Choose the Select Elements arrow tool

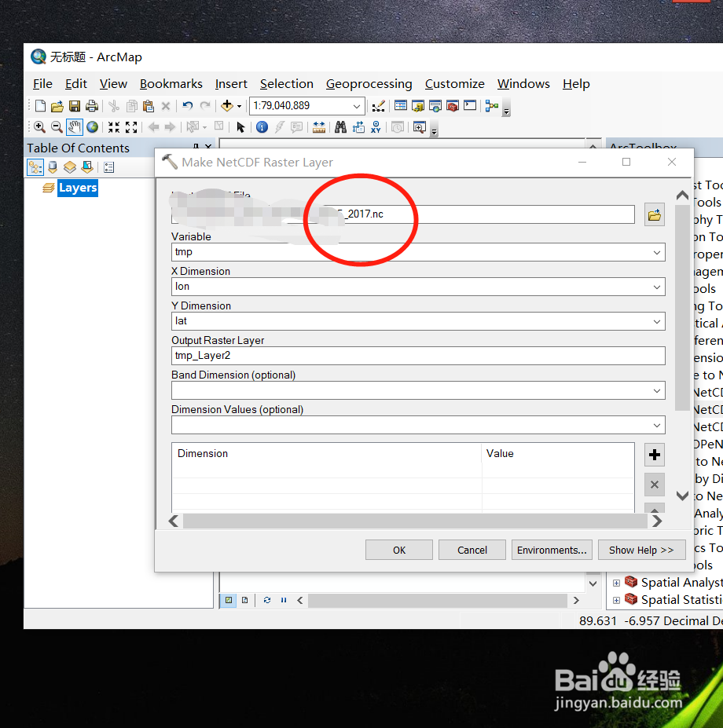(240, 126)
